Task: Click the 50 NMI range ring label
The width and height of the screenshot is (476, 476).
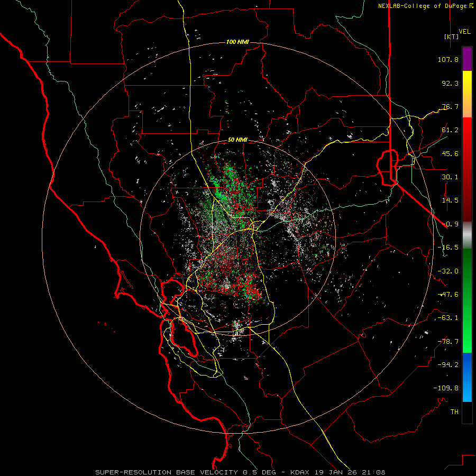Action: (x=237, y=140)
